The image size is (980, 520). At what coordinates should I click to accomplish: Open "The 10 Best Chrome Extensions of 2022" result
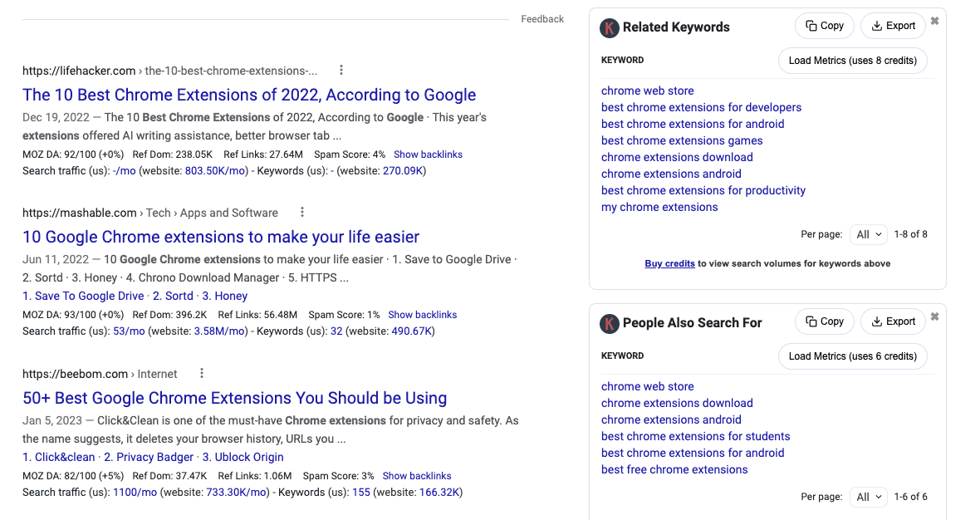click(249, 95)
